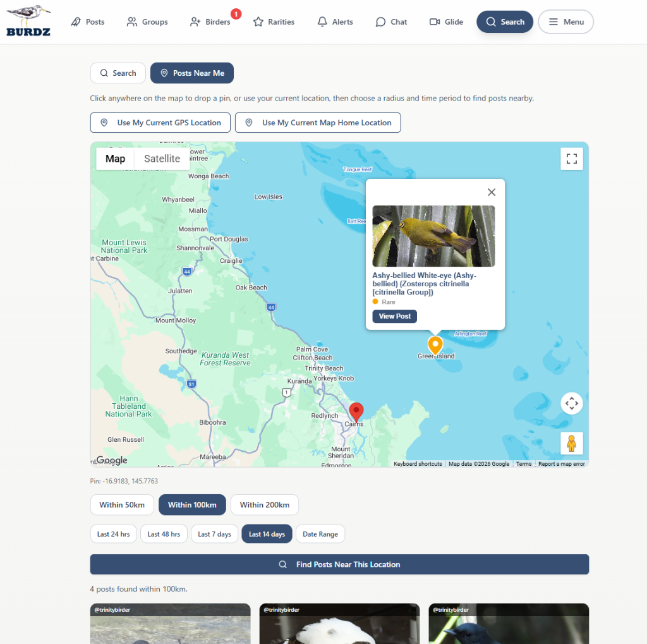Open the Date Range option
This screenshot has height=644, width=647.
pos(320,534)
